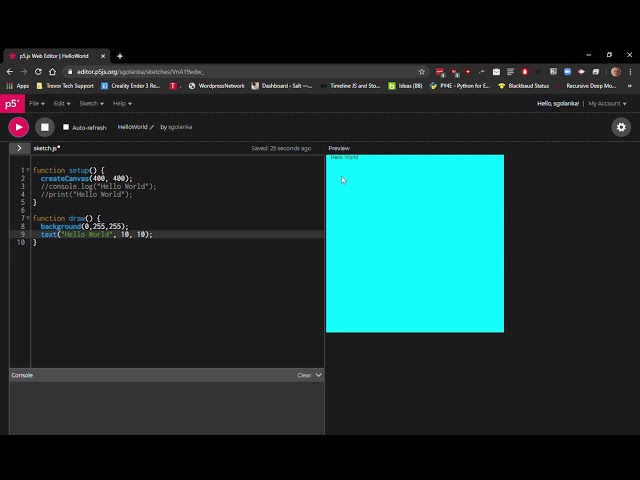Click the Zoom extension icon
Screen dimensions: 640x480
tap(567, 72)
